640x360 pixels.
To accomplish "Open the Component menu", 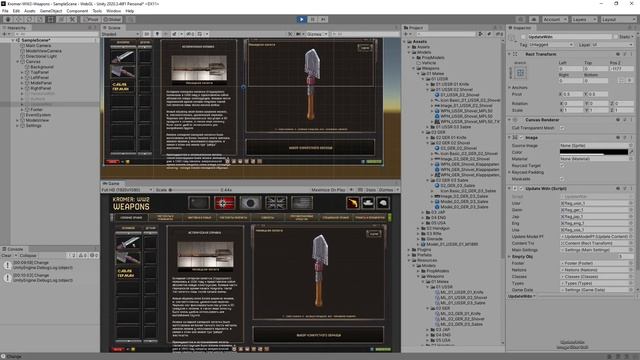I will click(x=77, y=11).
